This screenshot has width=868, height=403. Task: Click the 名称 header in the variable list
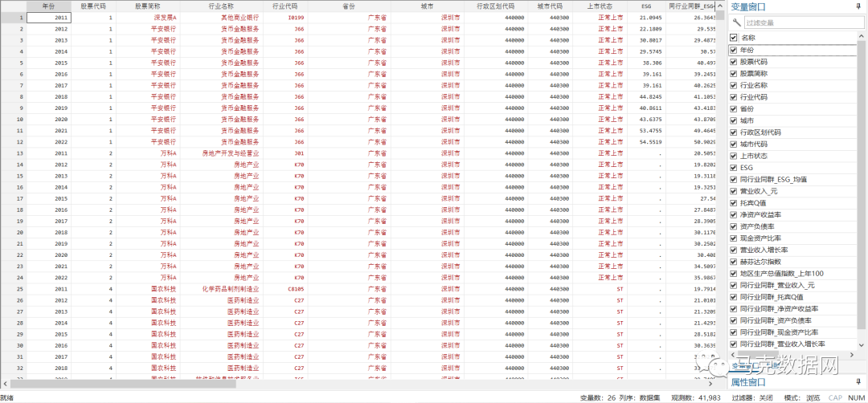748,38
